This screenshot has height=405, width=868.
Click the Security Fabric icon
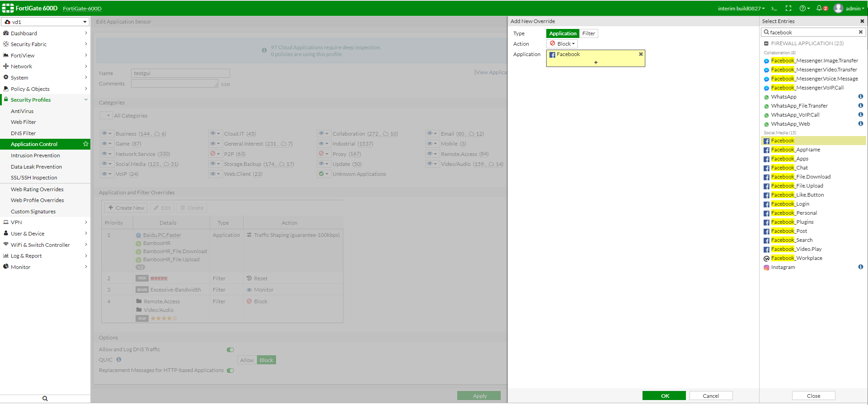pos(6,44)
